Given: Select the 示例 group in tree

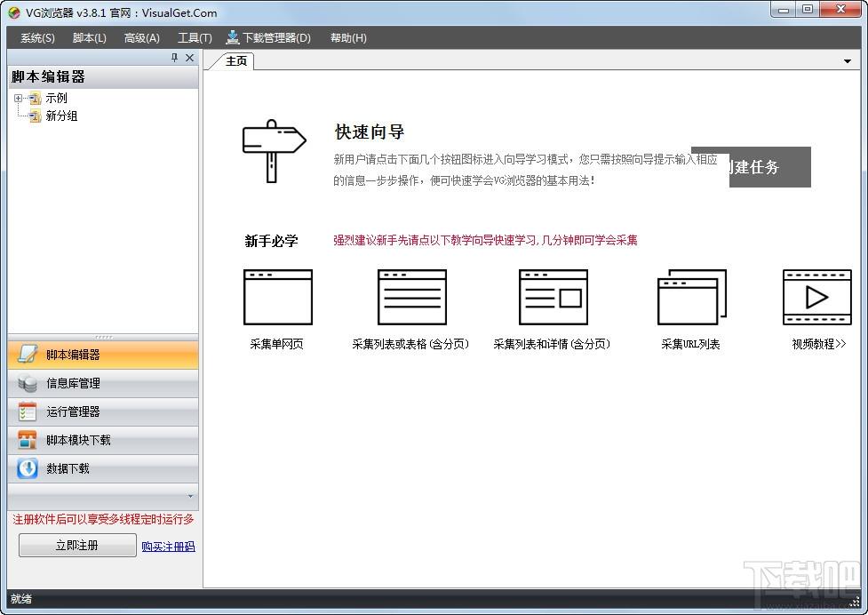Looking at the screenshot, I should (56, 98).
